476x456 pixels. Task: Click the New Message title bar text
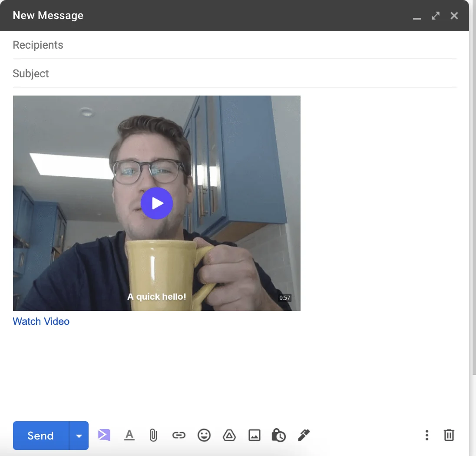(48, 16)
